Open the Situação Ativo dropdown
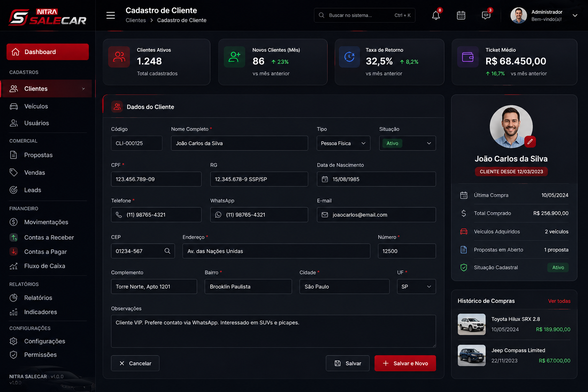Image resolution: width=588 pixels, height=392 pixels. 407,143
